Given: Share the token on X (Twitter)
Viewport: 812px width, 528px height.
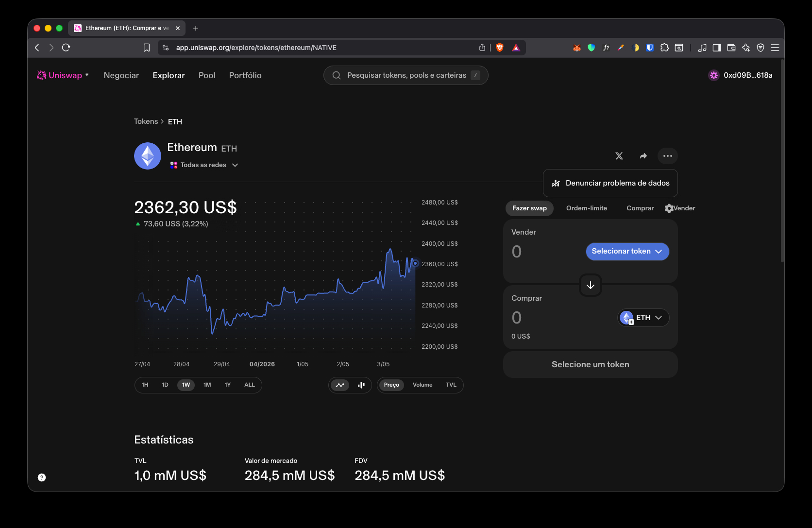Looking at the screenshot, I should 619,156.
